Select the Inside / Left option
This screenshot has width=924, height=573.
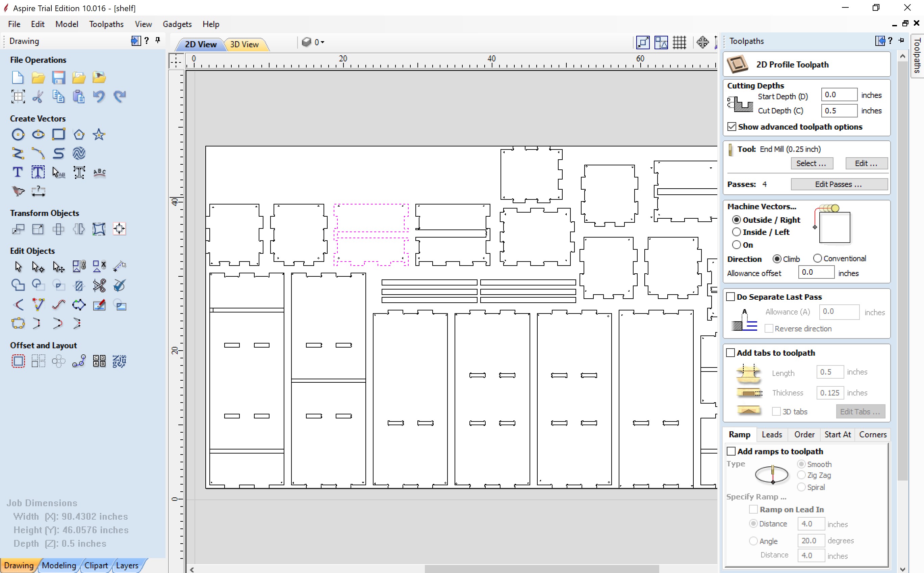(736, 232)
